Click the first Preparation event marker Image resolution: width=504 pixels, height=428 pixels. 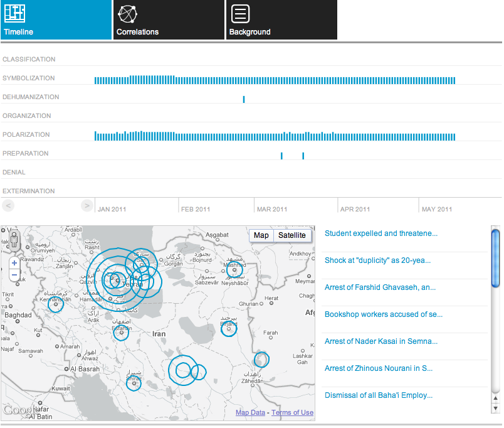coord(281,156)
